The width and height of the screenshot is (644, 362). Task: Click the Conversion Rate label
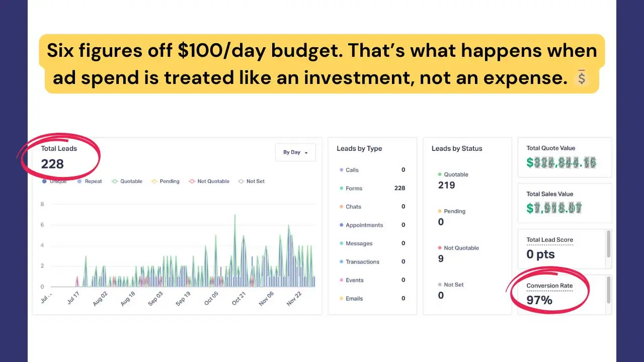click(549, 286)
